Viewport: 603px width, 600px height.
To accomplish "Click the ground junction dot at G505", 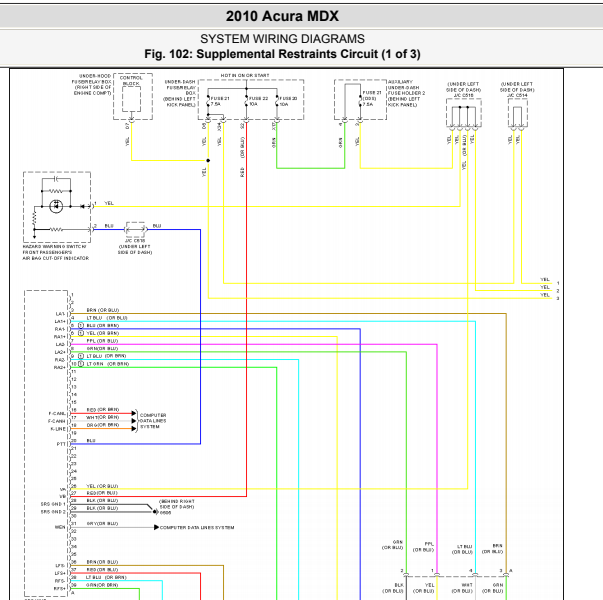I will coord(155,512).
